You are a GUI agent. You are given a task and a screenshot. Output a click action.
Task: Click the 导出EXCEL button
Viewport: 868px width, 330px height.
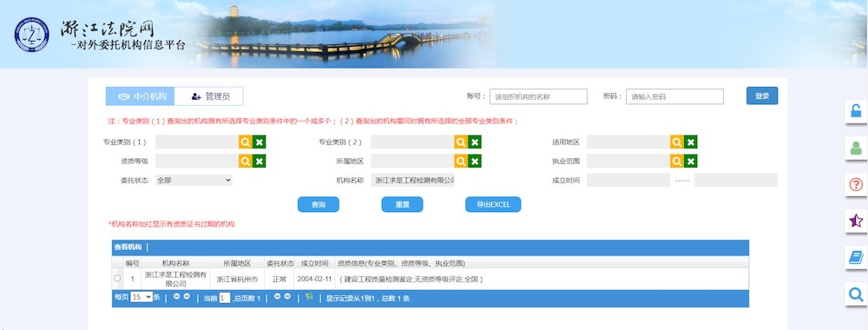[x=493, y=204]
